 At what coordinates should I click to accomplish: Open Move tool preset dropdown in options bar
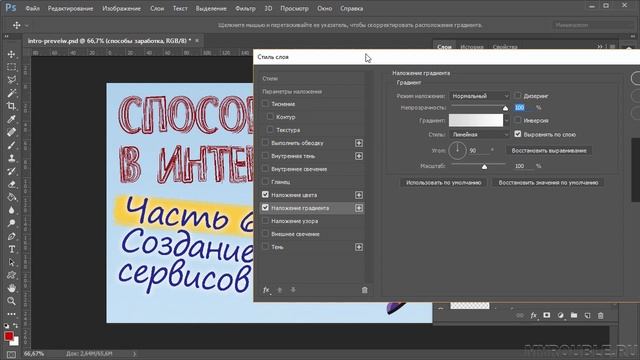[x=27, y=25]
